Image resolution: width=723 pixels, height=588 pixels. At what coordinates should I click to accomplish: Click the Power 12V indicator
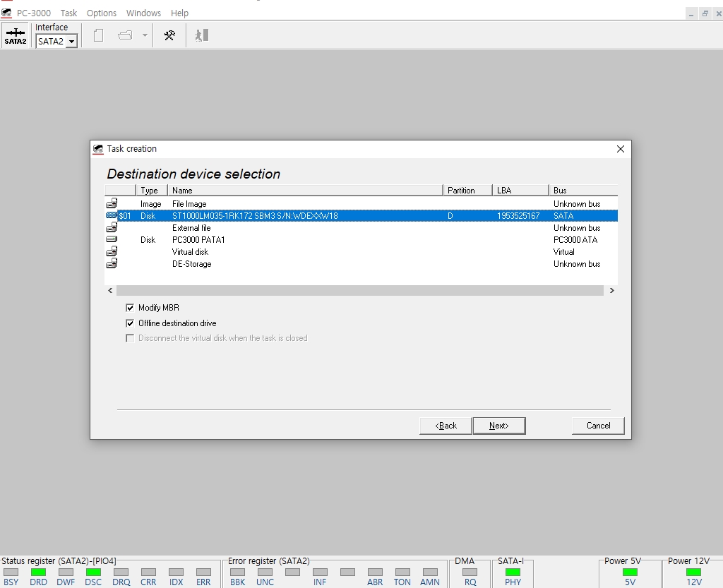click(x=693, y=572)
